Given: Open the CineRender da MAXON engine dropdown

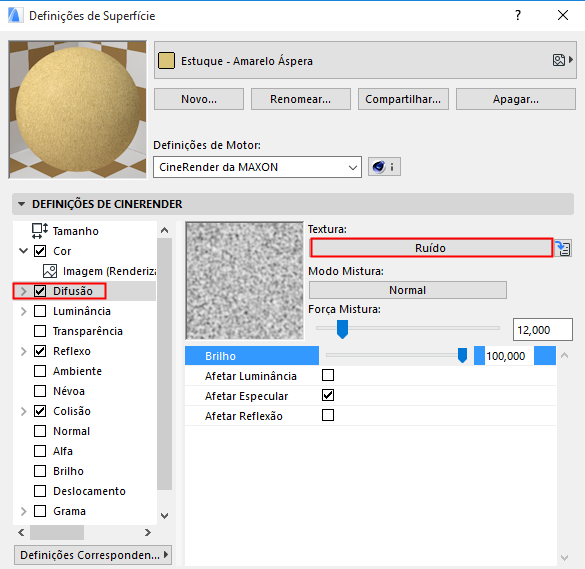Looking at the screenshot, I should 257,167.
